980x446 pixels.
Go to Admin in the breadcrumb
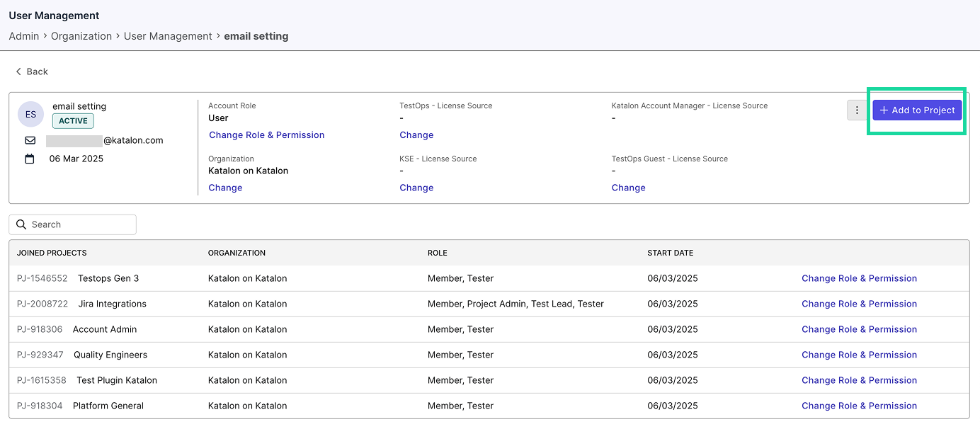(x=24, y=36)
